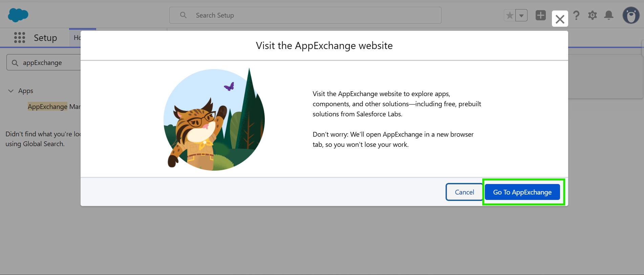
Task: Click the Quick Find magnifier icon
Action: click(x=15, y=63)
